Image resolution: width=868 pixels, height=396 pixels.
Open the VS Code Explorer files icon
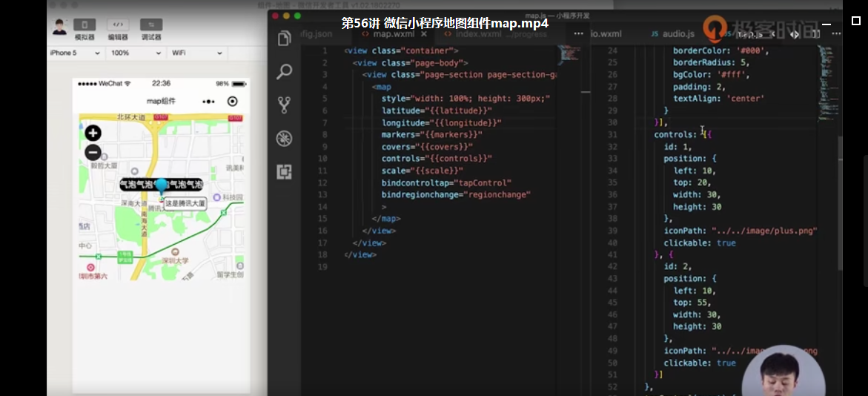284,39
